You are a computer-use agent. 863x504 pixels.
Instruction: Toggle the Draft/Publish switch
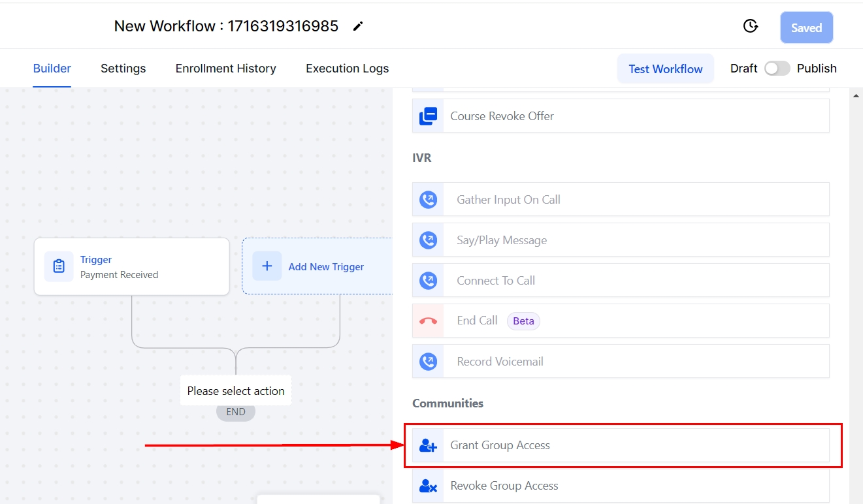[x=777, y=69]
